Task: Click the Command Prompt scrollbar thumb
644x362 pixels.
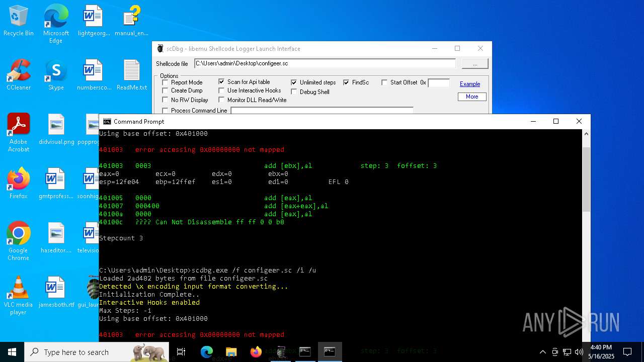Action: pyautogui.click(x=586, y=179)
